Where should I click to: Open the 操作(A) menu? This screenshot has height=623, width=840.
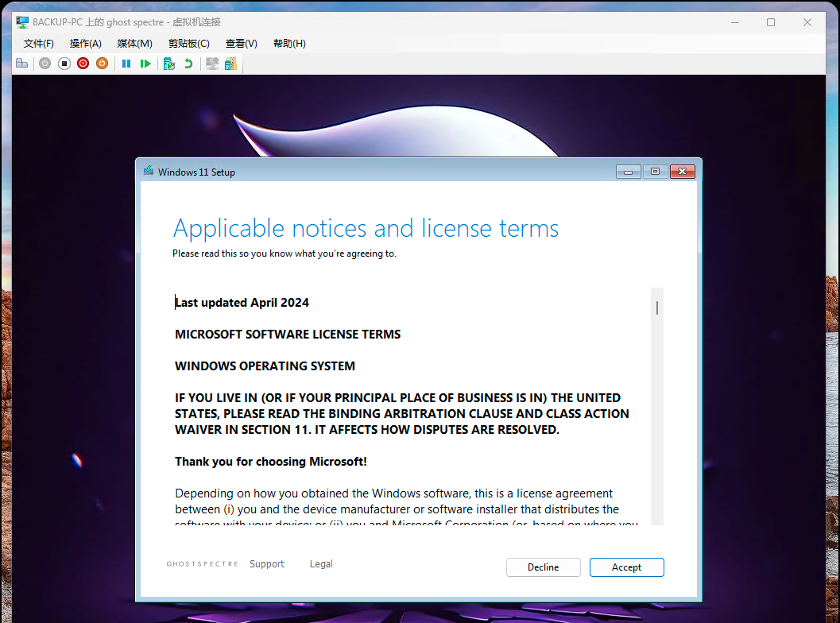click(85, 43)
